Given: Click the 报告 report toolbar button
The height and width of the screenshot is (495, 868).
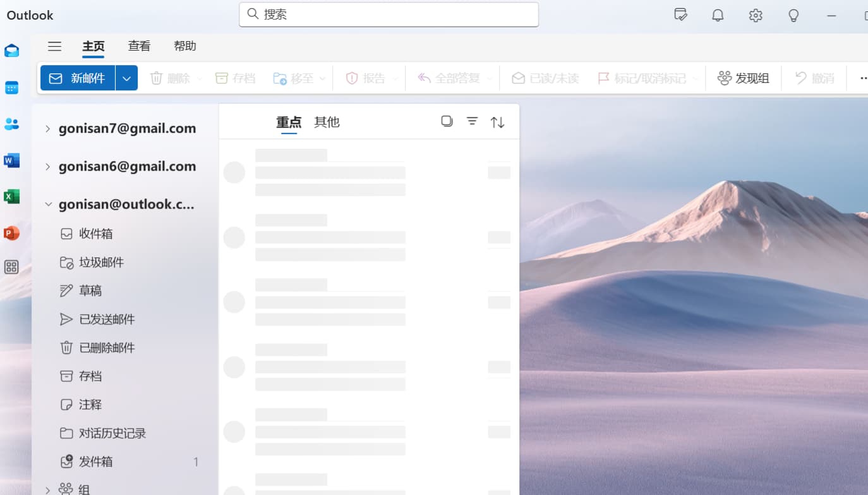Looking at the screenshot, I should (365, 78).
